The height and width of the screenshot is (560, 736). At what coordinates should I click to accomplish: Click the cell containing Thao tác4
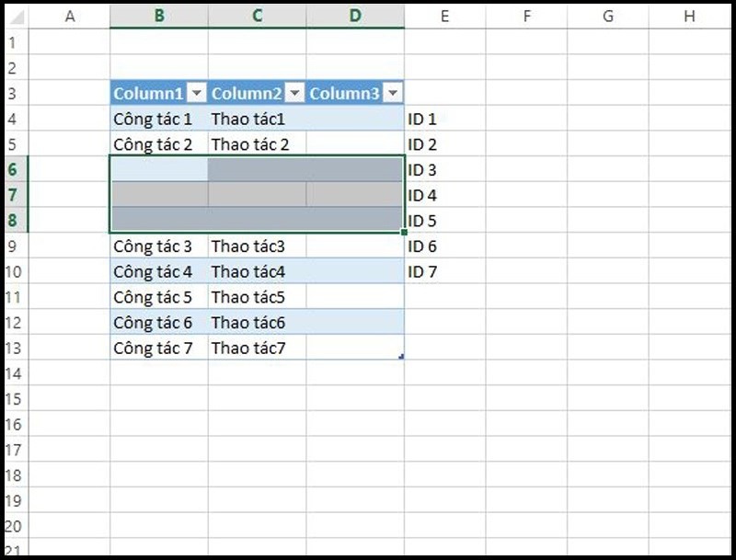[x=258, y=271]
